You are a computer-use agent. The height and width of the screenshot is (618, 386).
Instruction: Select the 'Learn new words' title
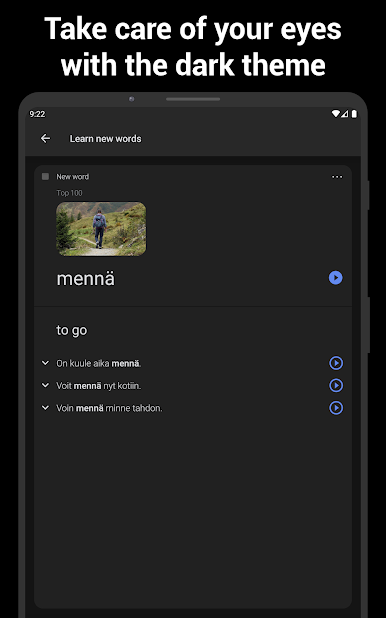click(105, 139)
